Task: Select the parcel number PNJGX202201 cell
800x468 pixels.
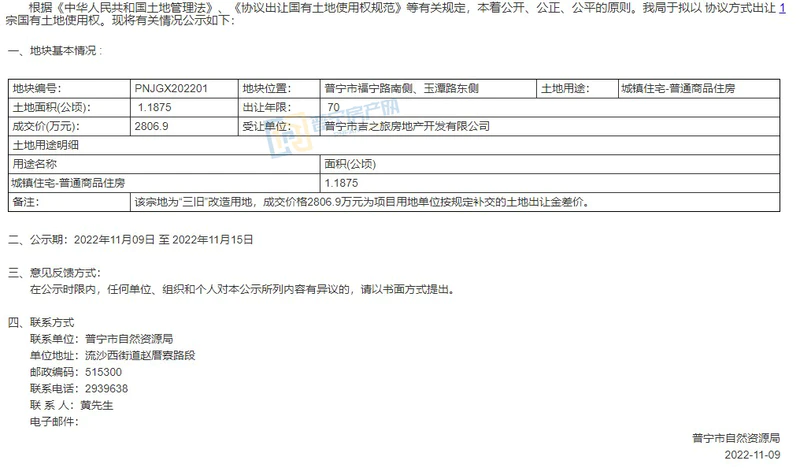Action: click(171, 88)
